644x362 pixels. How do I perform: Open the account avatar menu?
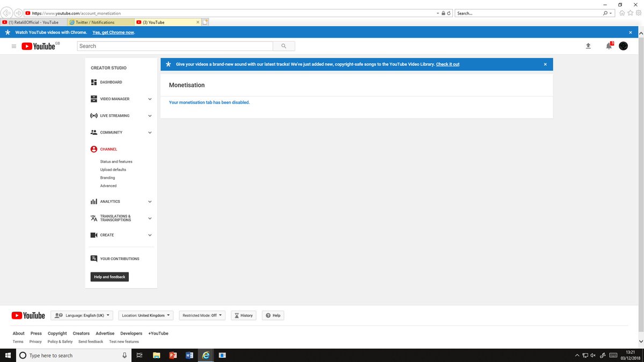(623, 46)
